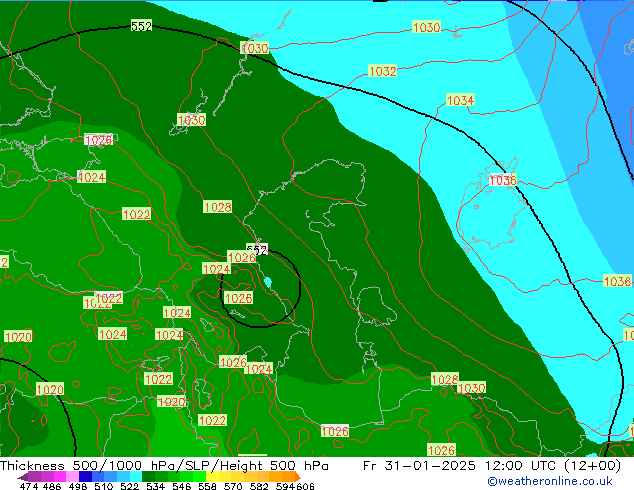Click the 546 legend value
634x490 pixels.
pyautogui.click(x=181, y=486)
